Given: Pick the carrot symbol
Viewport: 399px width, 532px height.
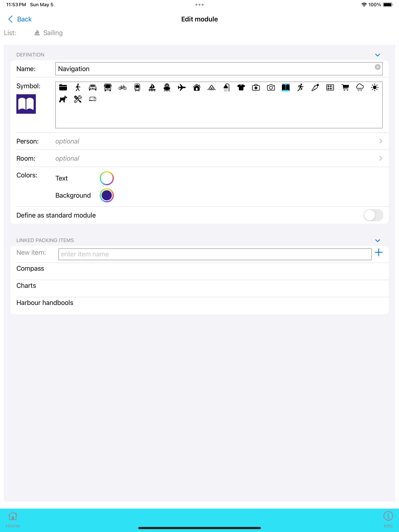Looking at the screenshot, I should (x=315, y=87).
